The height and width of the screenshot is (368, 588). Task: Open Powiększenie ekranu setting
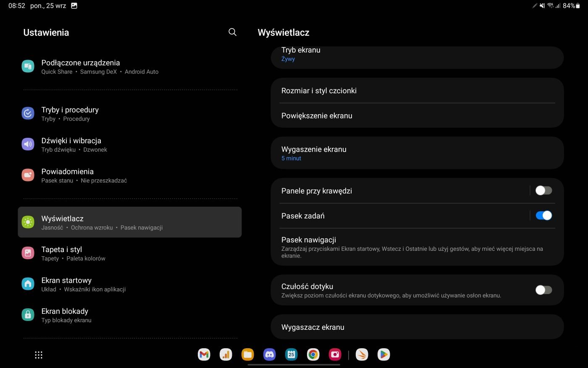point(417,116)
